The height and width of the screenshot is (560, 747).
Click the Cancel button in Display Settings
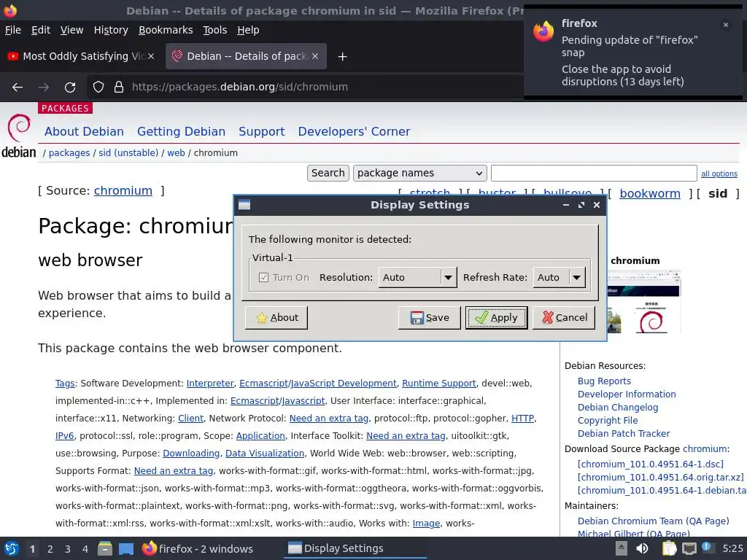(564, 318)
